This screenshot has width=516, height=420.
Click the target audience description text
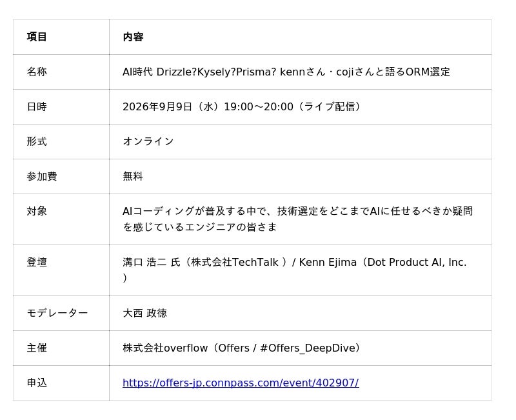click(297, 219)
